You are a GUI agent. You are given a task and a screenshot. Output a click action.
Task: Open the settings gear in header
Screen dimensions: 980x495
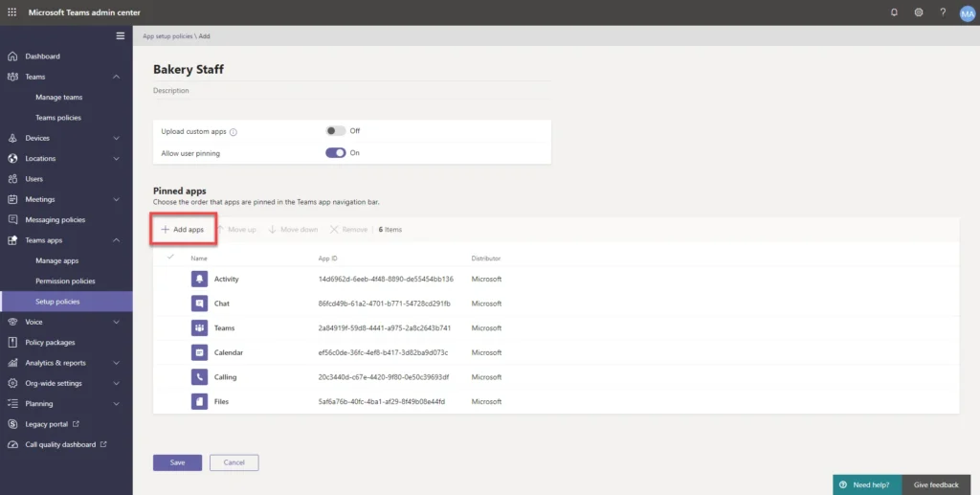(x=919, y=12)
